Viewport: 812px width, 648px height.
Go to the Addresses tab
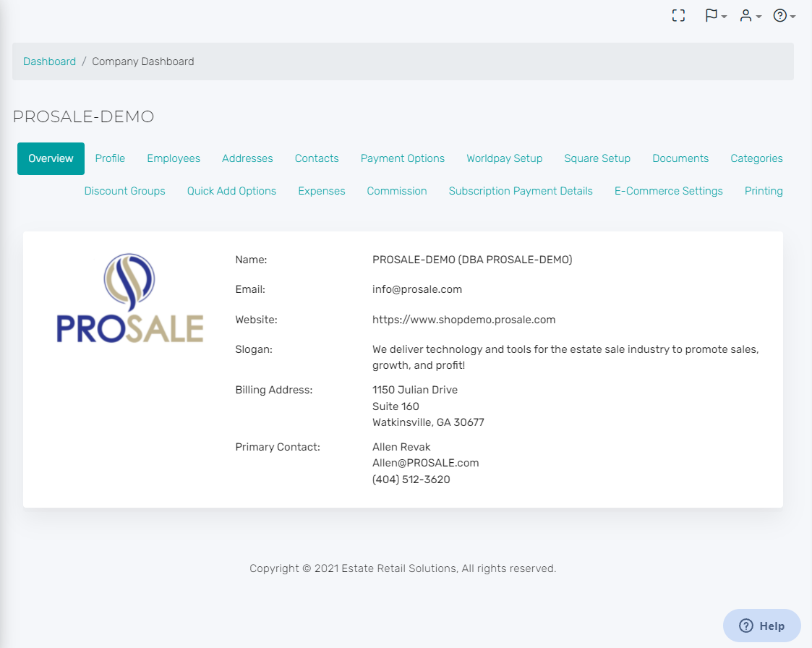click(247, 158)
